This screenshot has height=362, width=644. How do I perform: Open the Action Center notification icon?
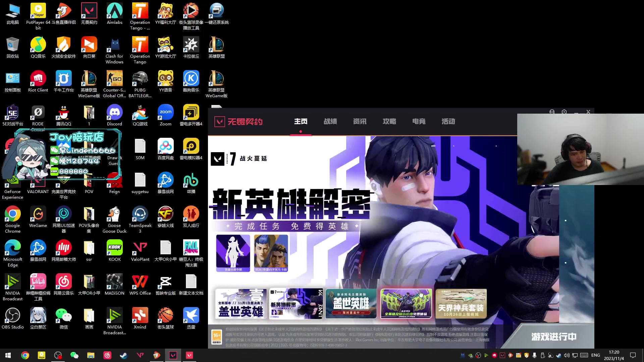[x=633, y=355]
